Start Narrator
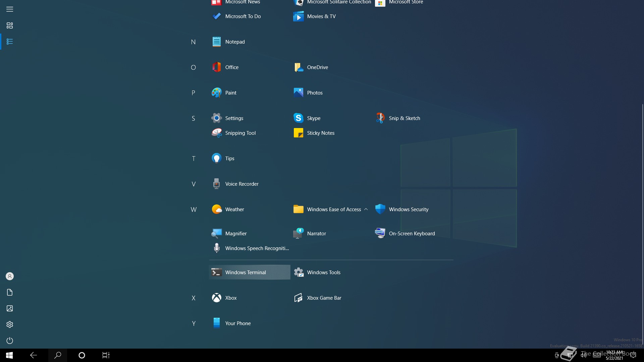This screenshot has width=644, height=362. tap(331, 233)
